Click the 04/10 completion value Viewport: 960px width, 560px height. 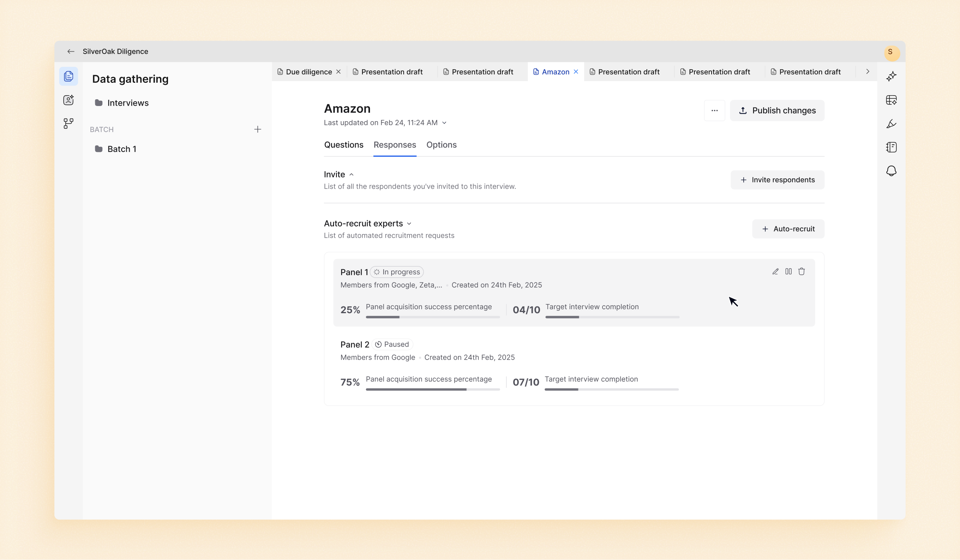click(526, 310)
